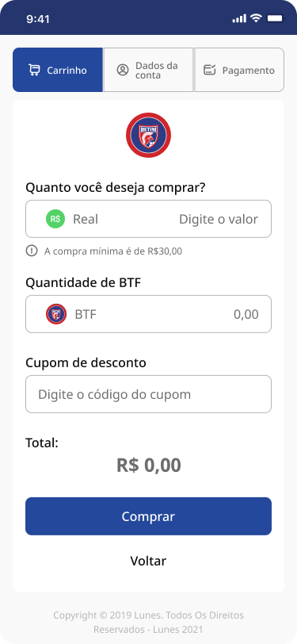Click the BTF quantity field showing 0,00
The width and height of the screenshot is (297, 644).
click(149, 314)
